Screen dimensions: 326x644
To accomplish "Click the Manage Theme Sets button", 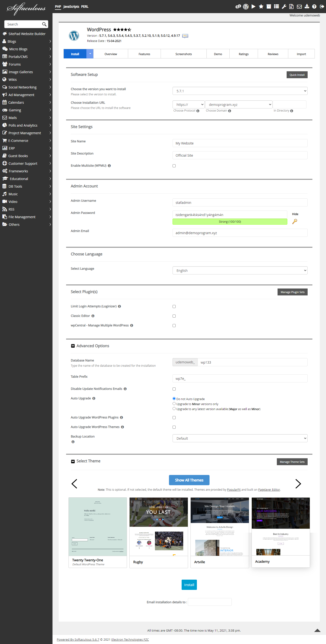I will pyautogui.click(x=292, y=462).
